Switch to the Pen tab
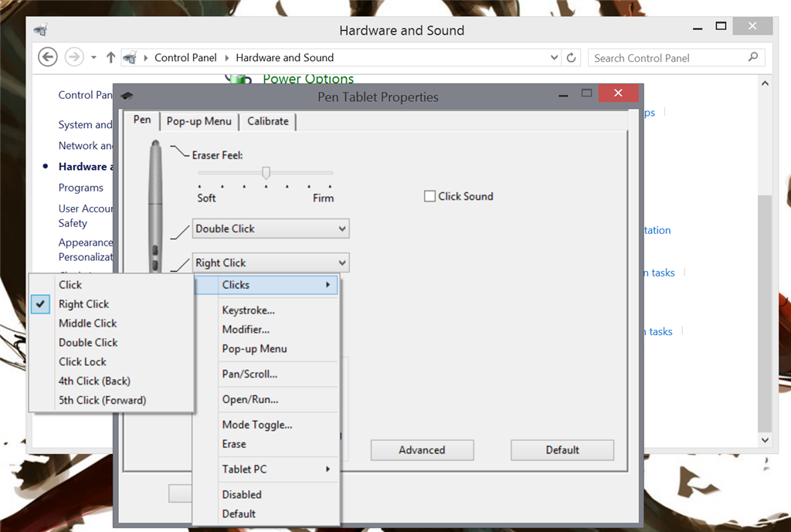The width and height of the screenshot is (791, 532). (x=142, y=120)
